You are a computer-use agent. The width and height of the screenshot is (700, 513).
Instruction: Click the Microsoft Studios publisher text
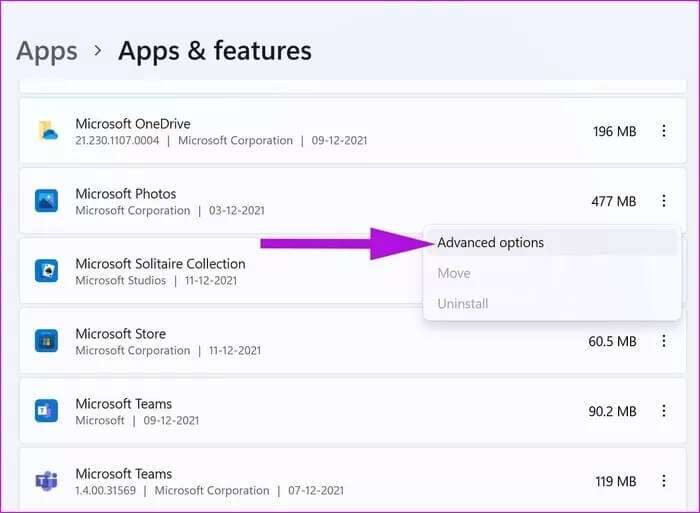(x=121, y=280)
